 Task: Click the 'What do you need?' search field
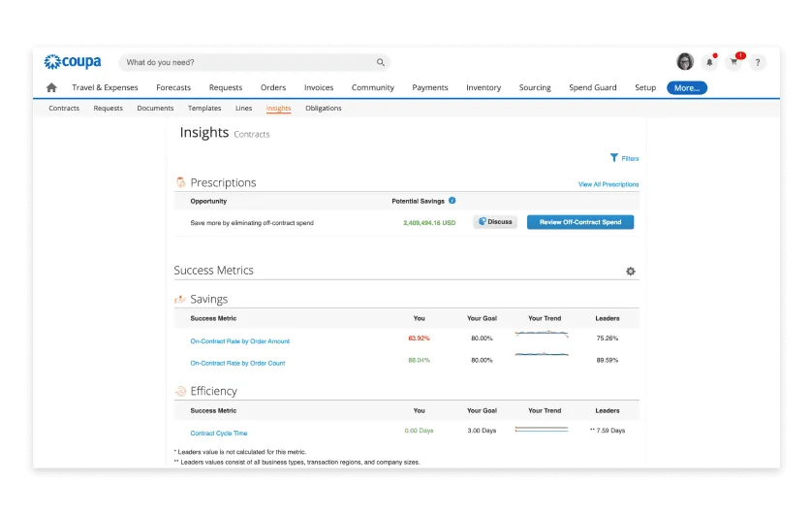tap(247, 63)
